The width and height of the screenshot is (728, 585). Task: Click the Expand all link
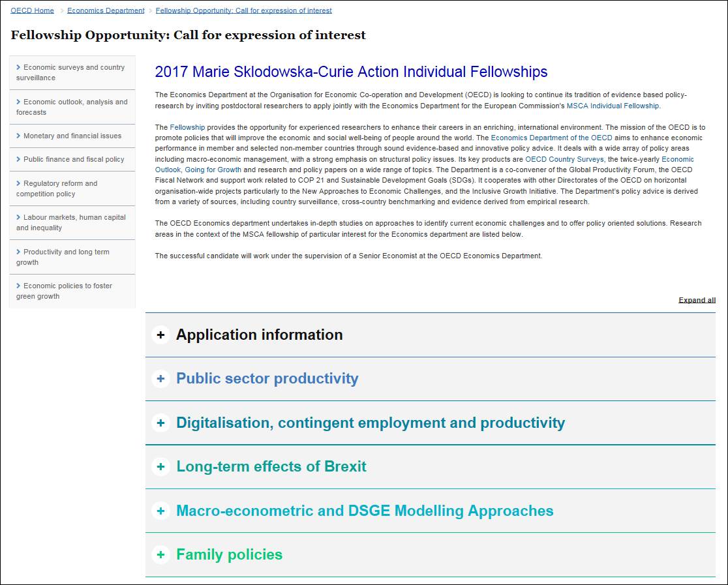coord(697,300)
